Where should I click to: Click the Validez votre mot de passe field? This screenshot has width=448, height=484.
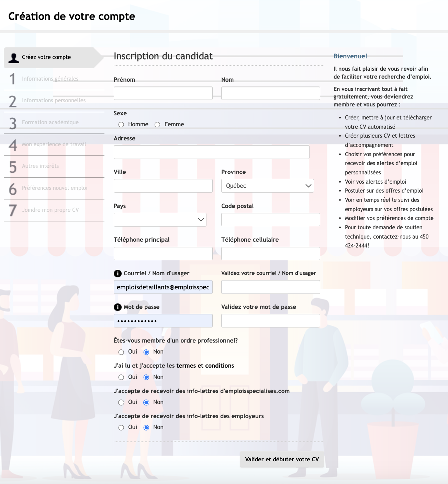[x=271, y=321]
